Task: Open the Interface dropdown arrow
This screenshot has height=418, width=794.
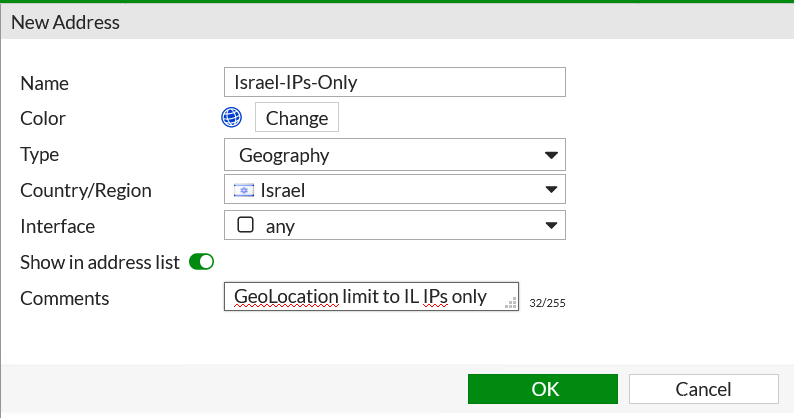Action: (x=551, y=225)
